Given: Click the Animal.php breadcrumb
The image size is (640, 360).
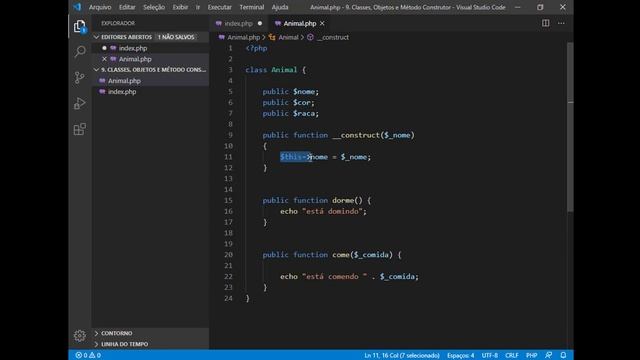Looking at the screenshot, I should 243,37.
